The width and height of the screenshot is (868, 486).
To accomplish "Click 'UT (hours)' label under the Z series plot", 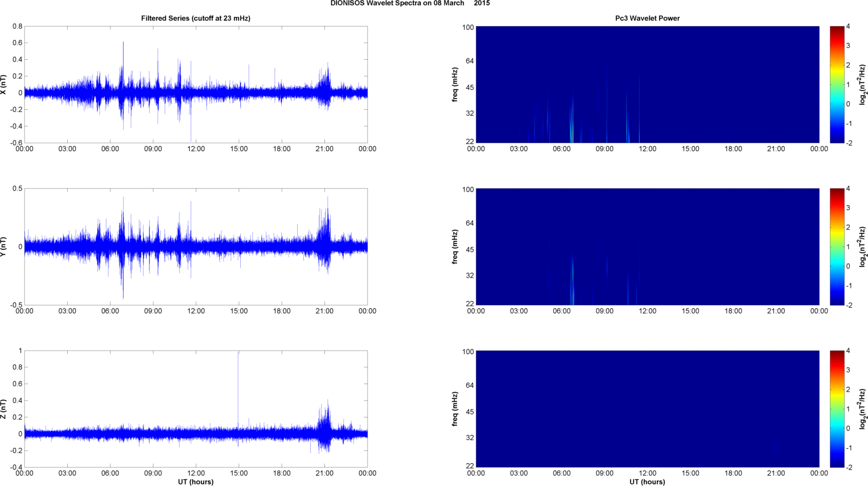I will click(x=196, y=482).
